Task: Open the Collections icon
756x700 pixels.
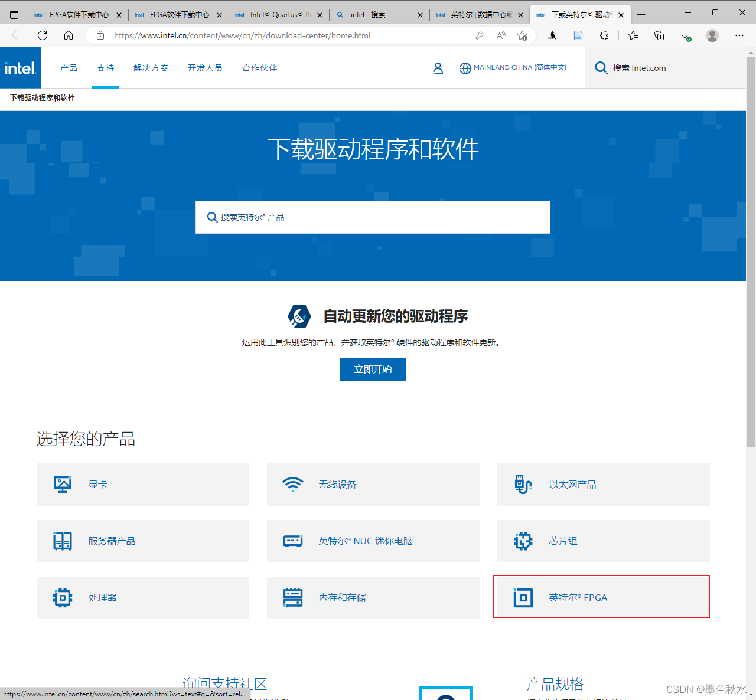Action: coord(659,35)
